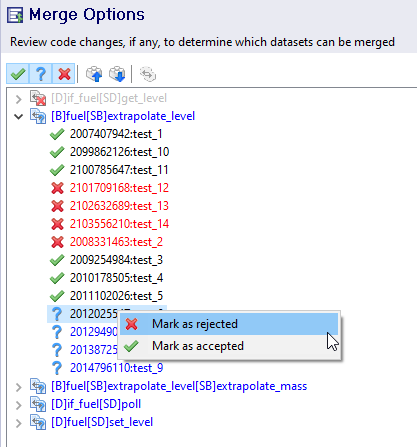
Task: Expand the [D]fuel[SD]set_level node
Action: (x=19, y=423)
